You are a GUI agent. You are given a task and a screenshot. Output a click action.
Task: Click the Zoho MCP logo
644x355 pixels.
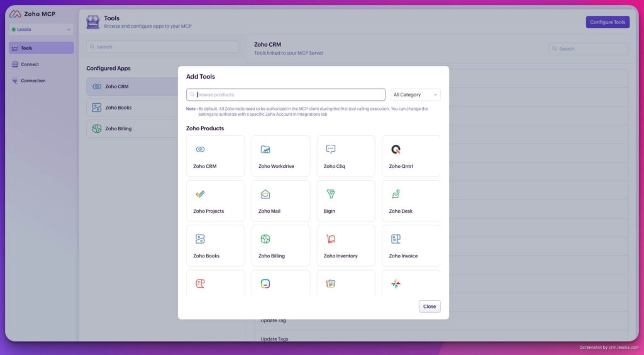tap(15, 14)
